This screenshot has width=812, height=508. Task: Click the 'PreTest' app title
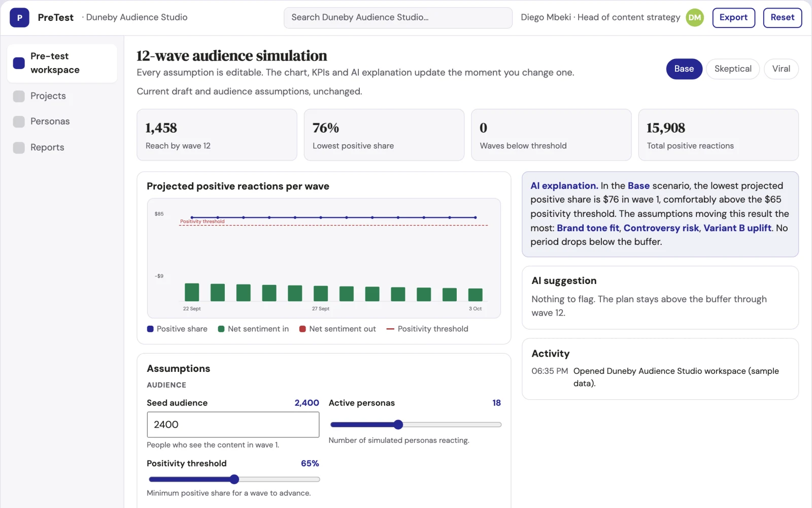tap(56, 17)
